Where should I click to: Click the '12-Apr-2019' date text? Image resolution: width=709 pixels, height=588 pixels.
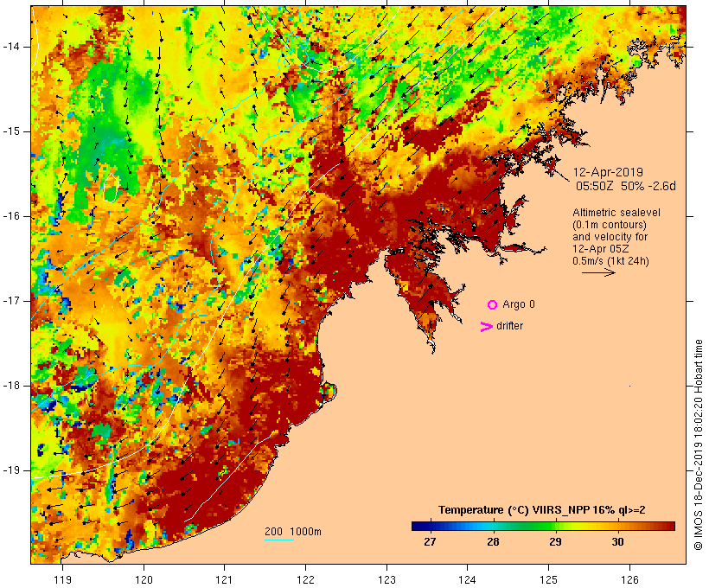pos(608,172)
